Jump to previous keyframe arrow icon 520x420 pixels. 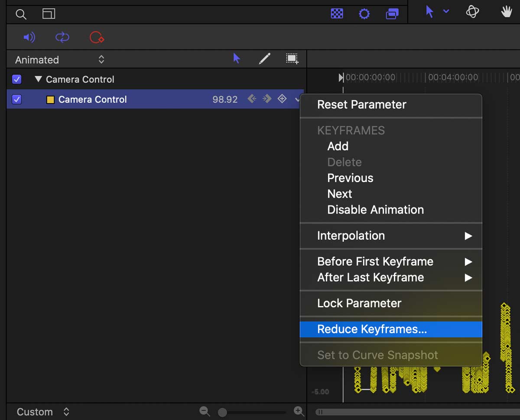point(252,99)
